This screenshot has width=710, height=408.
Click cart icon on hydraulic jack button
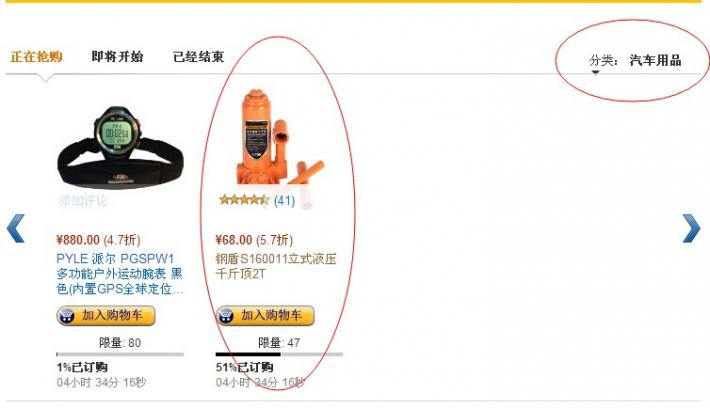click(226, 316)
